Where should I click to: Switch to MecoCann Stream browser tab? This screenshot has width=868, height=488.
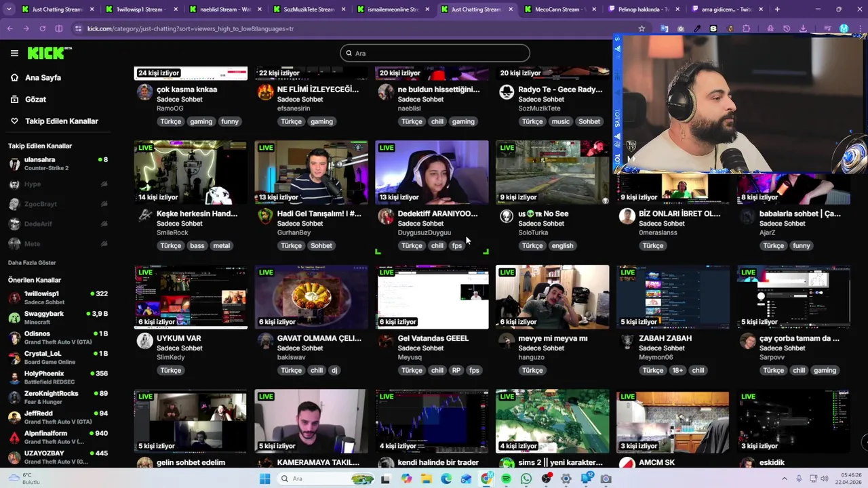[x=559, y=9]
